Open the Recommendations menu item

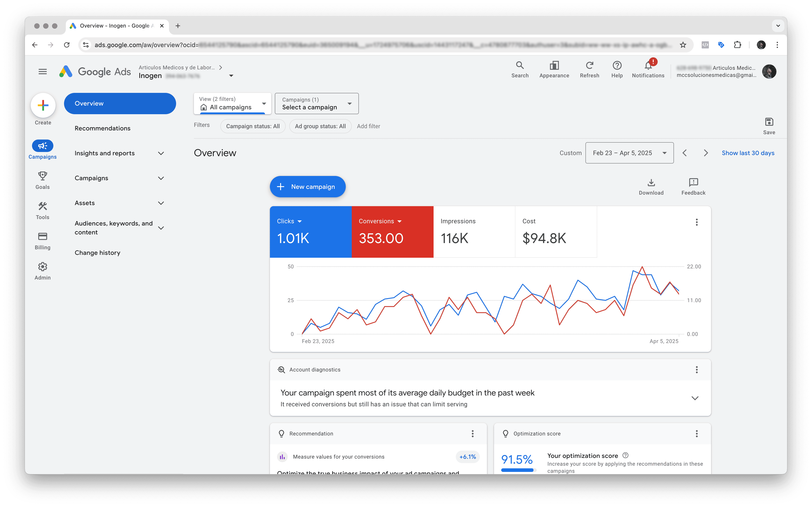tap(102, 128)
